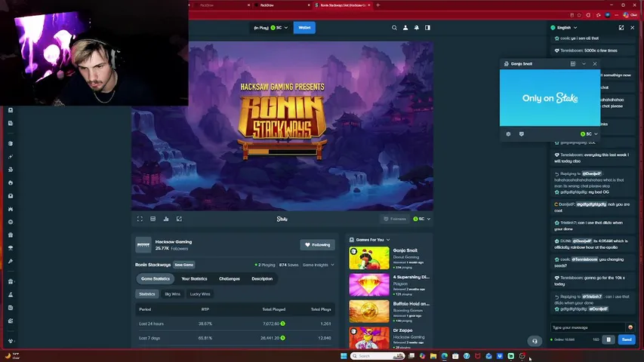
Task: Open the SC currency dropdown in header
Action: click(x=279, y=27)
